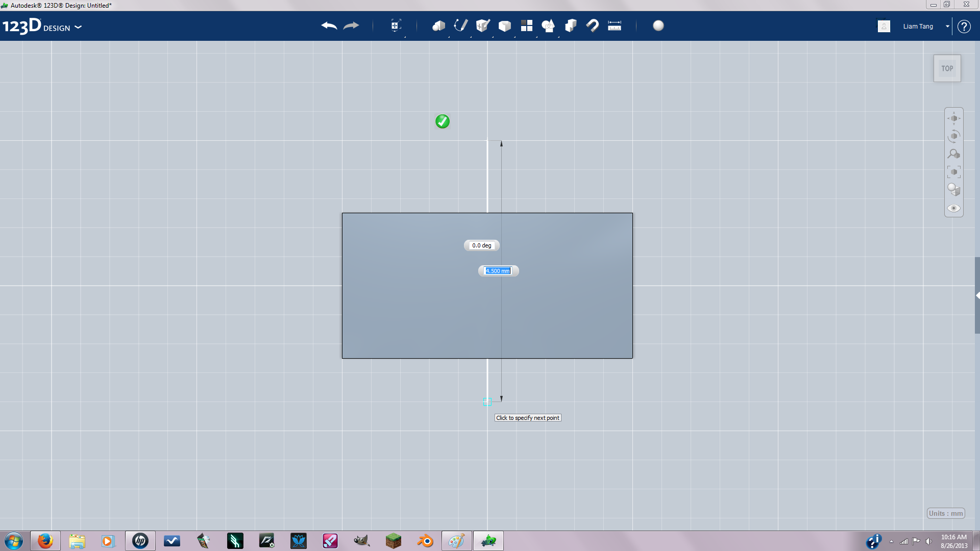Select the Transform tool icon
980x551 pixels.
(x=396, y=26)
